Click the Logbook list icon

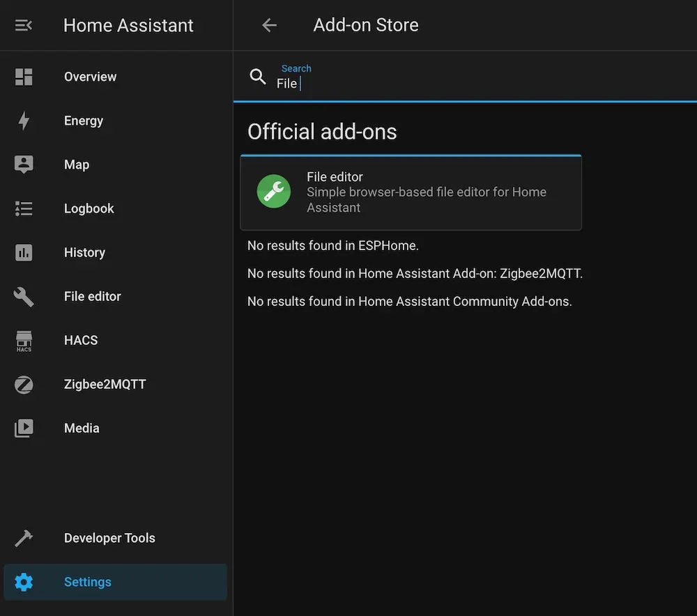click(x=24, y=208)
